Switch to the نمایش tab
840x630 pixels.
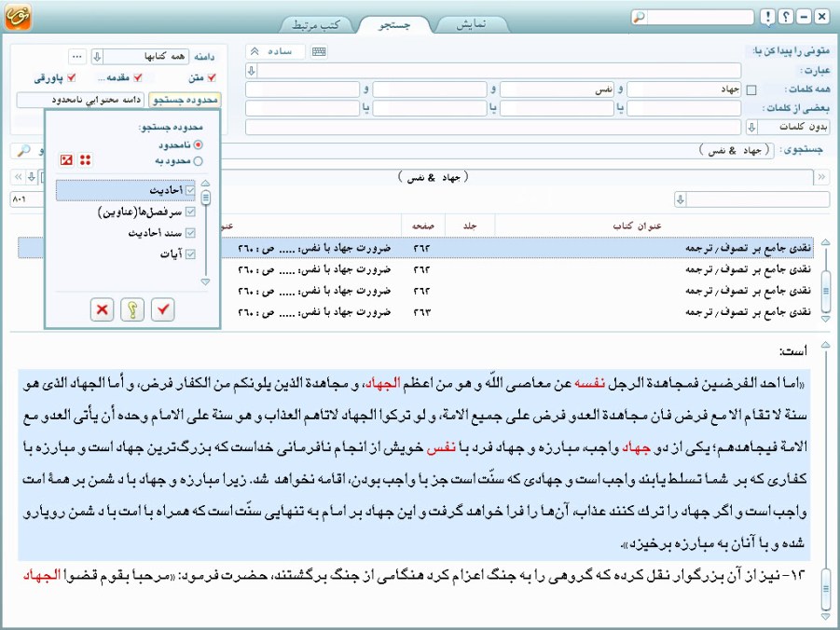471,24
